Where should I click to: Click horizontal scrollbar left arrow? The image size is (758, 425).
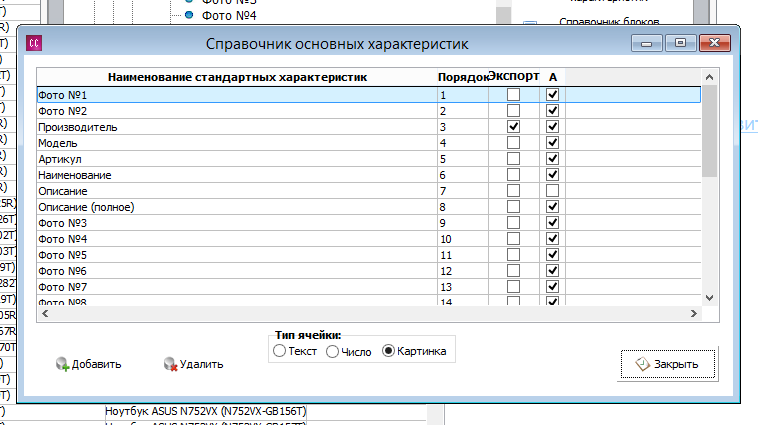tap(45, 313)
